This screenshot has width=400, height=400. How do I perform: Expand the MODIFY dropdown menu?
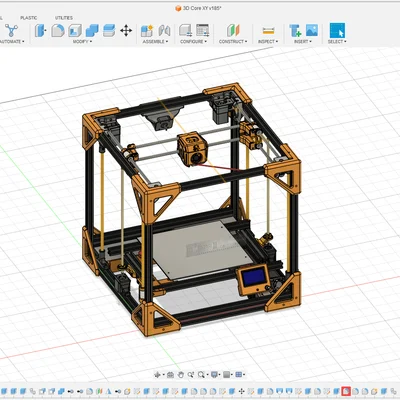tap(82, 42)
